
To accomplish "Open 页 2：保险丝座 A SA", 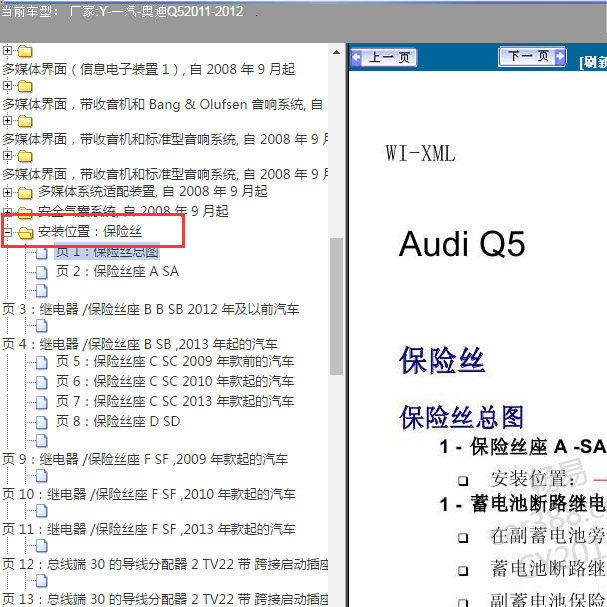I will click(117, 271).
